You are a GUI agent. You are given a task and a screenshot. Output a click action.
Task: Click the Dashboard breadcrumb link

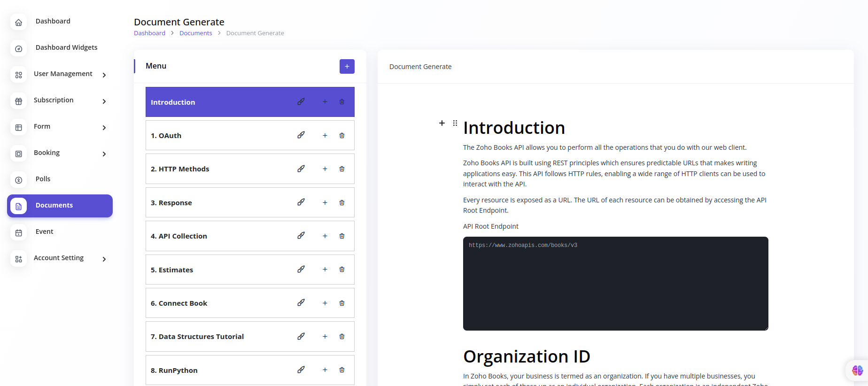(x=149, y=33)
